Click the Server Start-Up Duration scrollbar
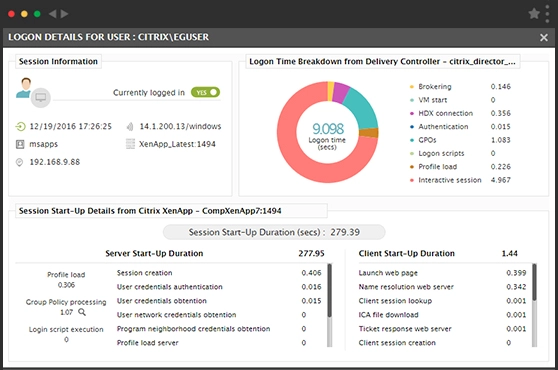The height and width of the screenshot is (370, 558). coord(330,305)
